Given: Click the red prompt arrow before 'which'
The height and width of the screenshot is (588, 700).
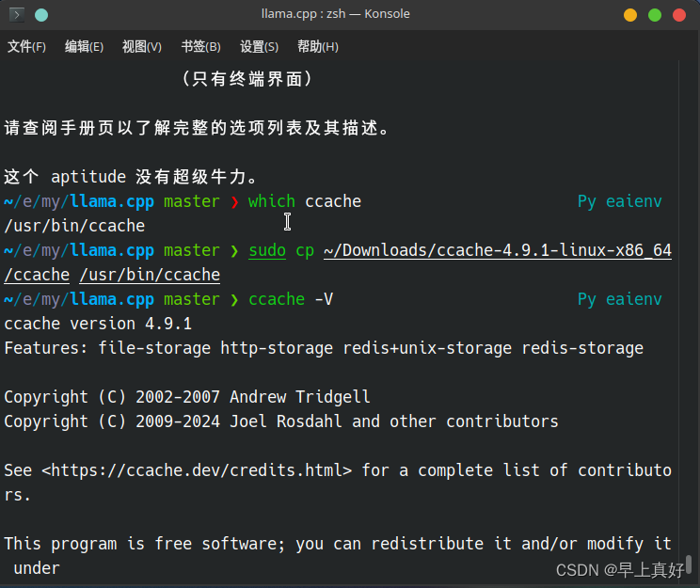Looking at the screenshot, I should tap(235, 202).
